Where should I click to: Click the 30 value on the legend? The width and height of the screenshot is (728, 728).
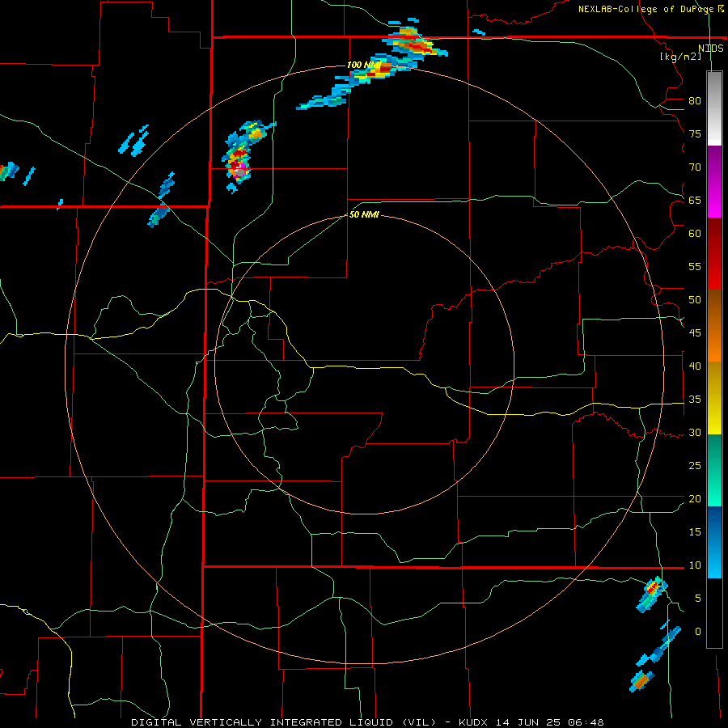coord(695,433)
